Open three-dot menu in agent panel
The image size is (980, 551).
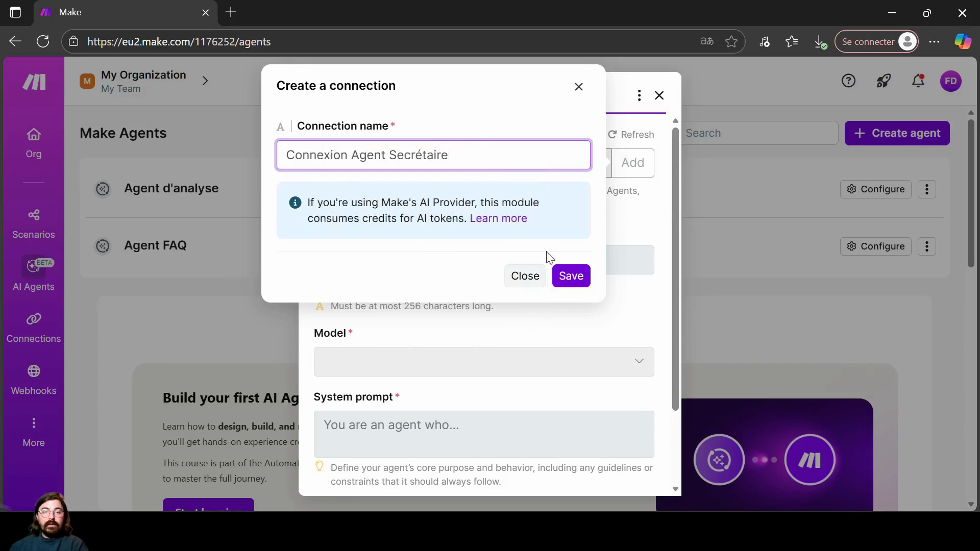(639, 95)
